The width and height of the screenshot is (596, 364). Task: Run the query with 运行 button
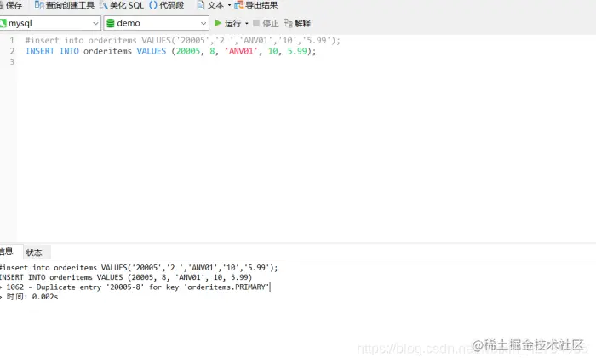228,23
